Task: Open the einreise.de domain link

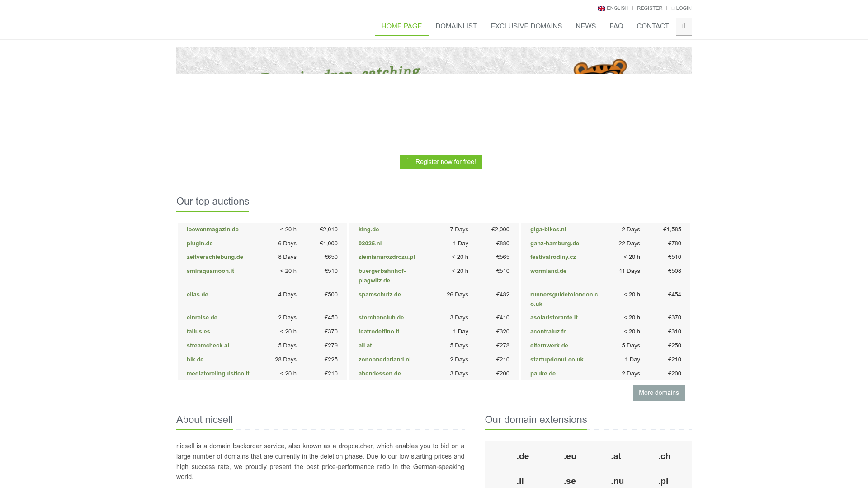Action: point(202,318)
